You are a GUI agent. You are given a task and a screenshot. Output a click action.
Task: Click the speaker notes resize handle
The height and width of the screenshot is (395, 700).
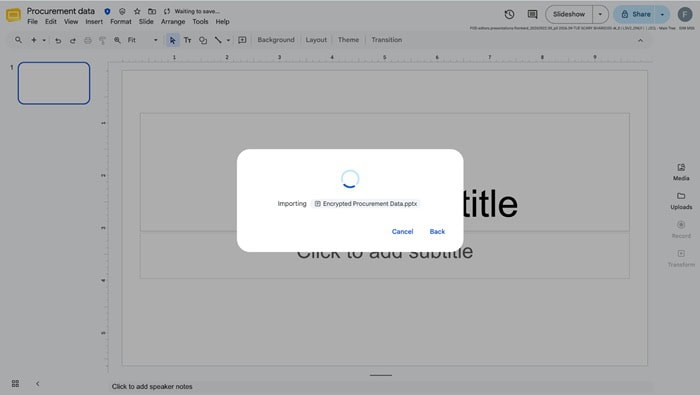381,375
